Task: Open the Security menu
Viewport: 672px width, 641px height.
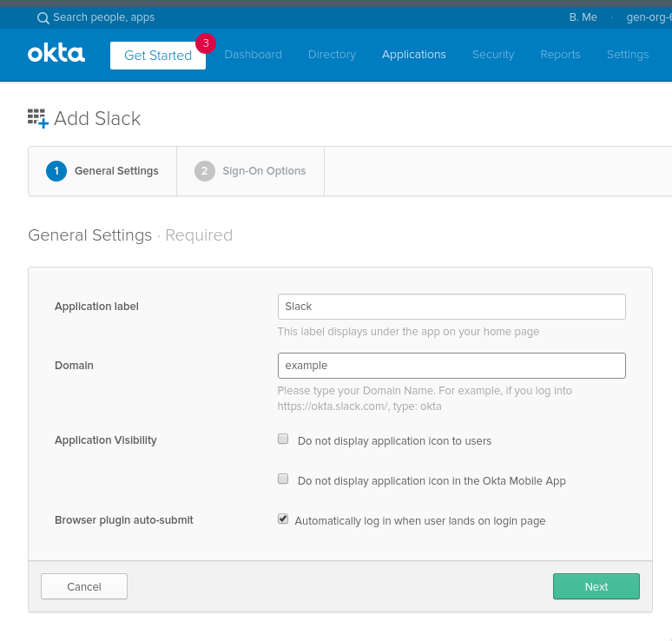Action: tap(493, 55)
